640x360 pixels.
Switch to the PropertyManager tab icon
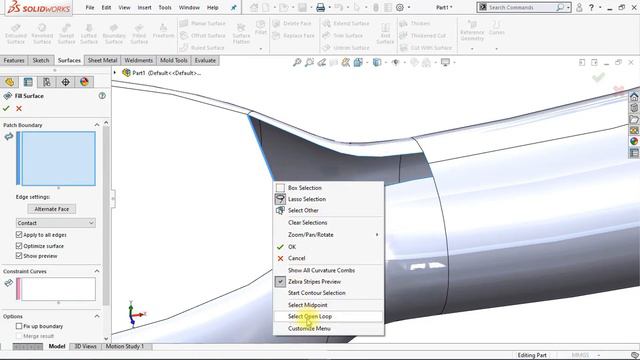click(28, 82)
